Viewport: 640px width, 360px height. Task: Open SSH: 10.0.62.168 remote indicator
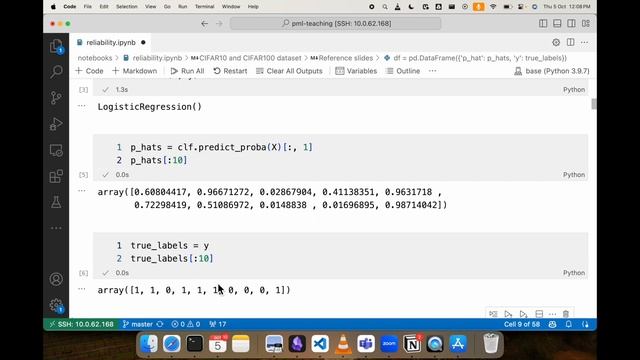click(81, 324)
